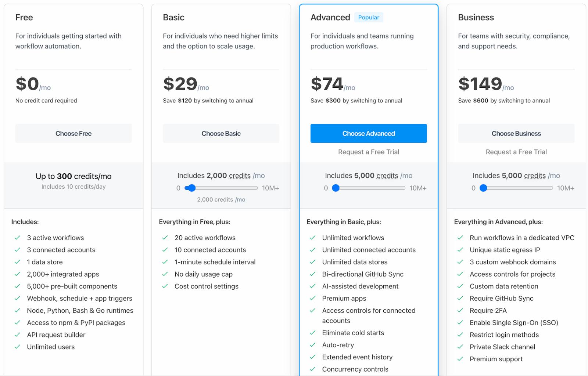Open the underlined "credits" link in Advanced plan
Viewport: 588px width, 376px height.
387,176
